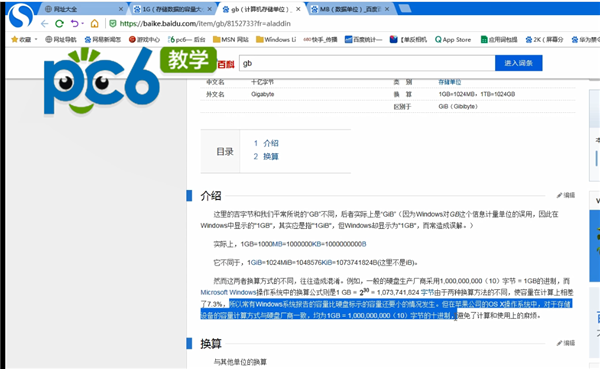Open the 单反相机 bookmark

coord(408,39)
